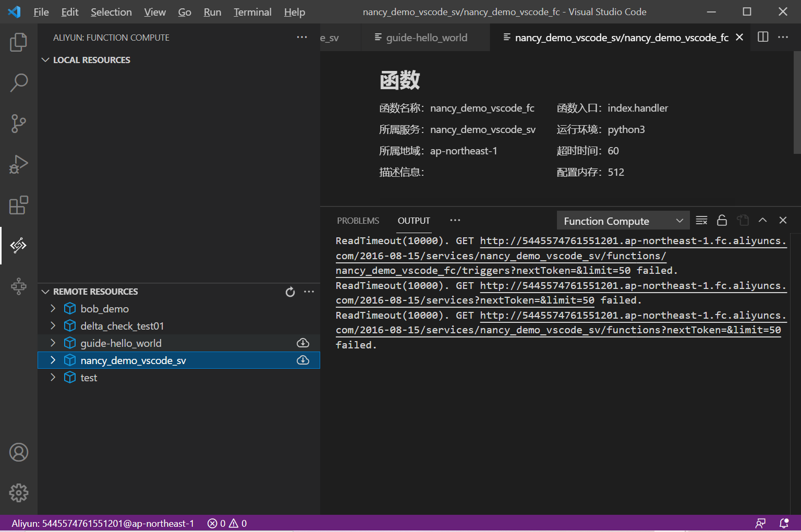
Task: Collapse the Remote Resources section
Action: (x=45, y=292)
